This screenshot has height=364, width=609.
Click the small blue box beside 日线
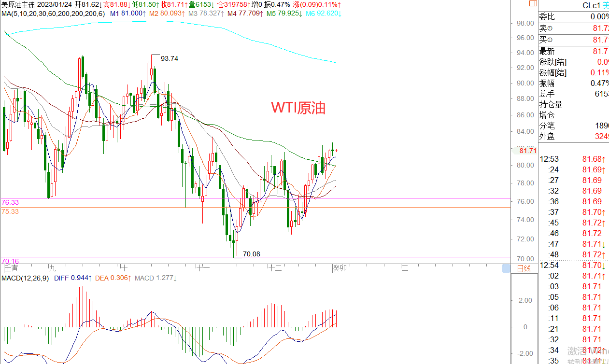click(x=506, y=268)
